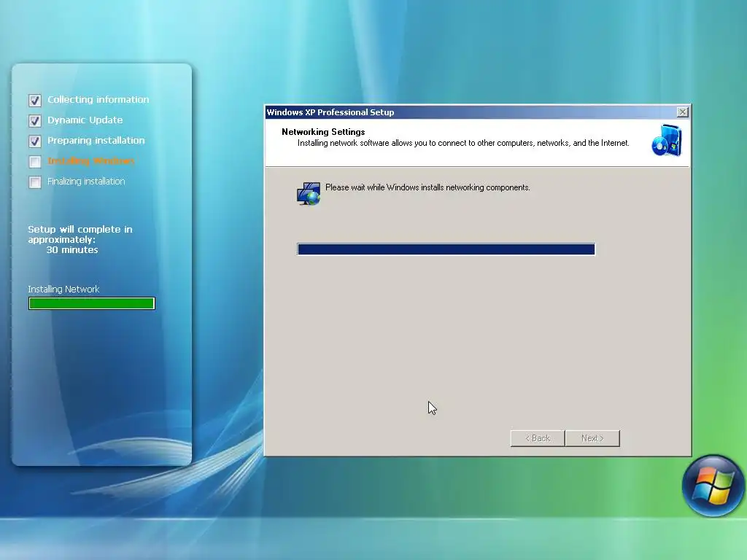
Task: Click the Next button
Action: (x=592, y=438)
